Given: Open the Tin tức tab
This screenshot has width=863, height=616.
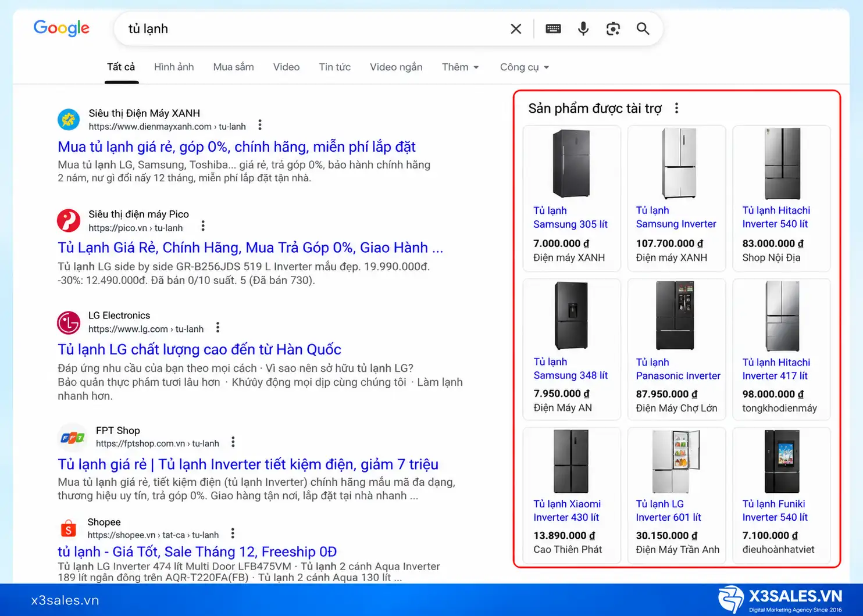Looking at the screenshot, I should coord(334,67).
